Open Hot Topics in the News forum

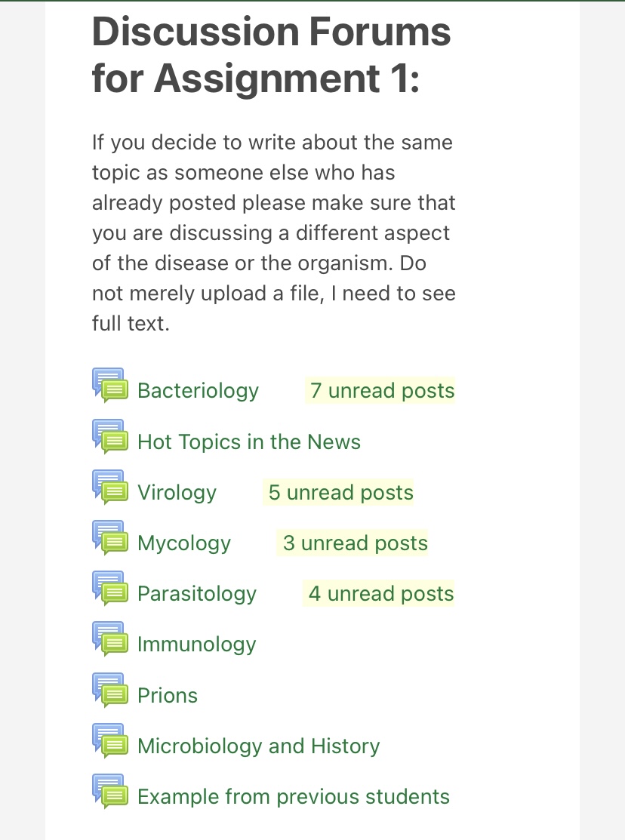click(249, 442)
